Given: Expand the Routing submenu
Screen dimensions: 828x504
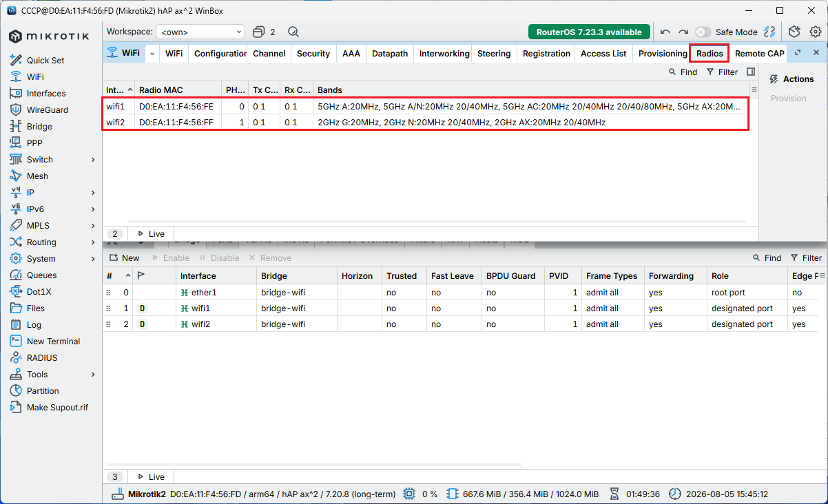Looking at the screenshot, I should [93, 242].
